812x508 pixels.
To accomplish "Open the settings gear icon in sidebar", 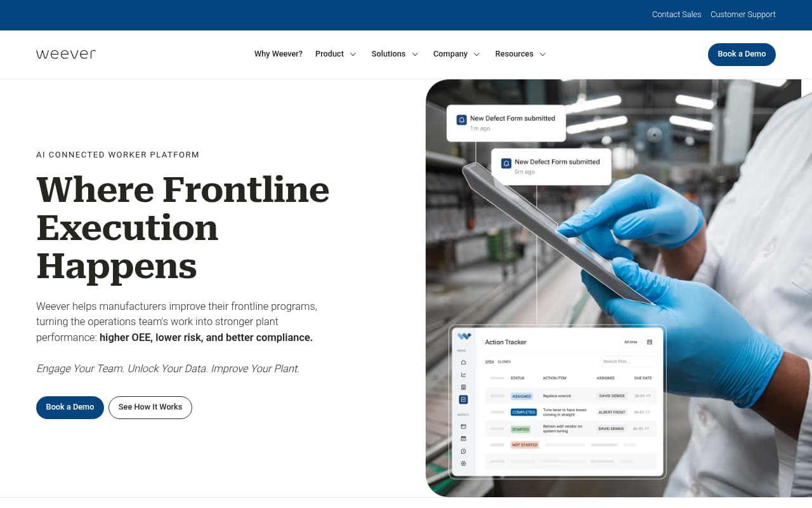I will click(463, 464).
